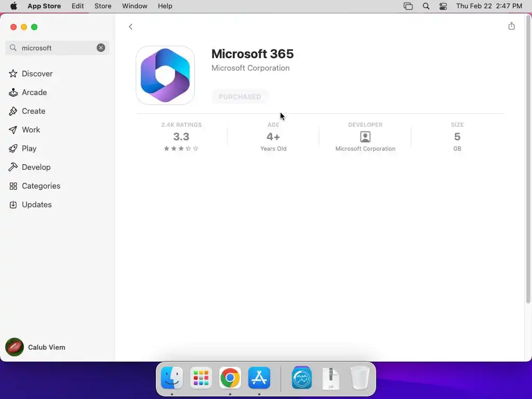Click the Updates download icon
The height and width of the screenshot is (399, 532).
click(x=13, y=205)
